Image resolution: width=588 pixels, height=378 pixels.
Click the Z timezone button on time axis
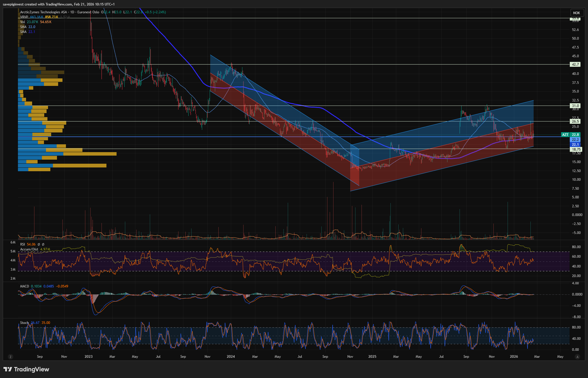pyautogui.click(x=10, y=357)
